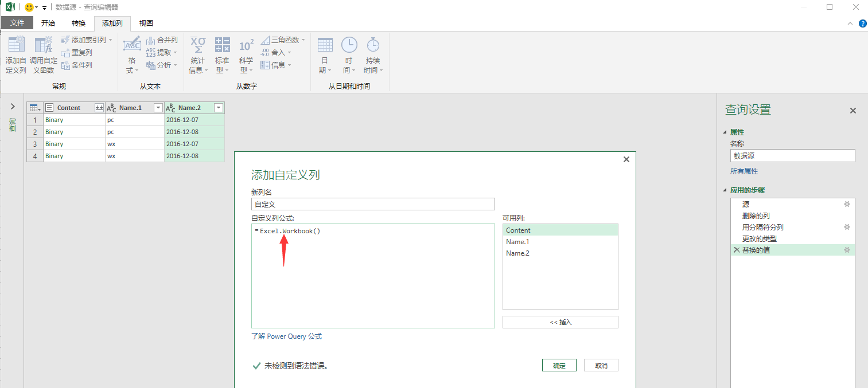Collapse the Applied Steps (应用的步骤) section

click(x=725, y=190)
